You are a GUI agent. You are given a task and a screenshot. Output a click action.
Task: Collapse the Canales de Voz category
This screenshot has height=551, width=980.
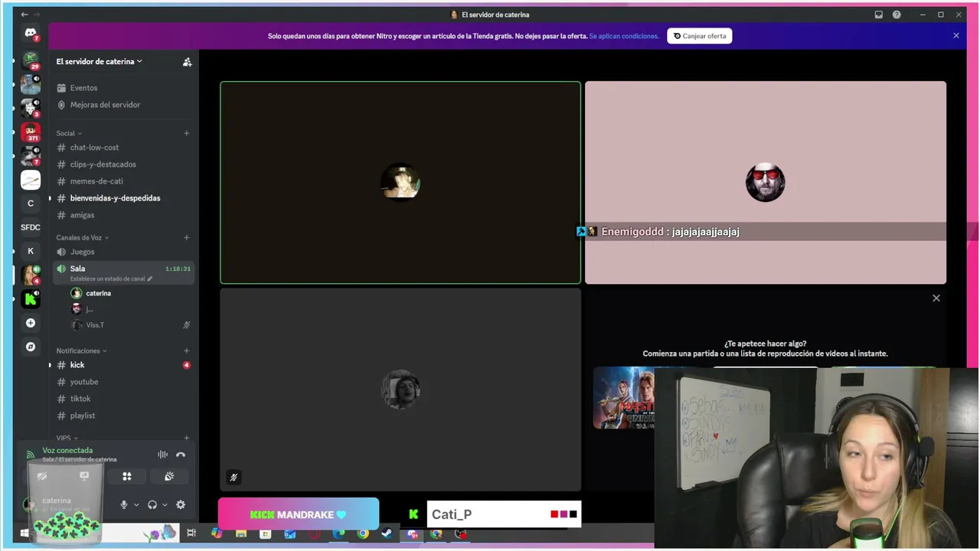point(82,237)
